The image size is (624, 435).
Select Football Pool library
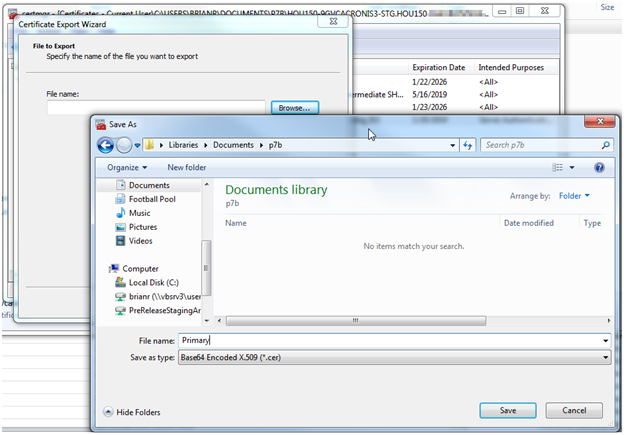point(152,199)
